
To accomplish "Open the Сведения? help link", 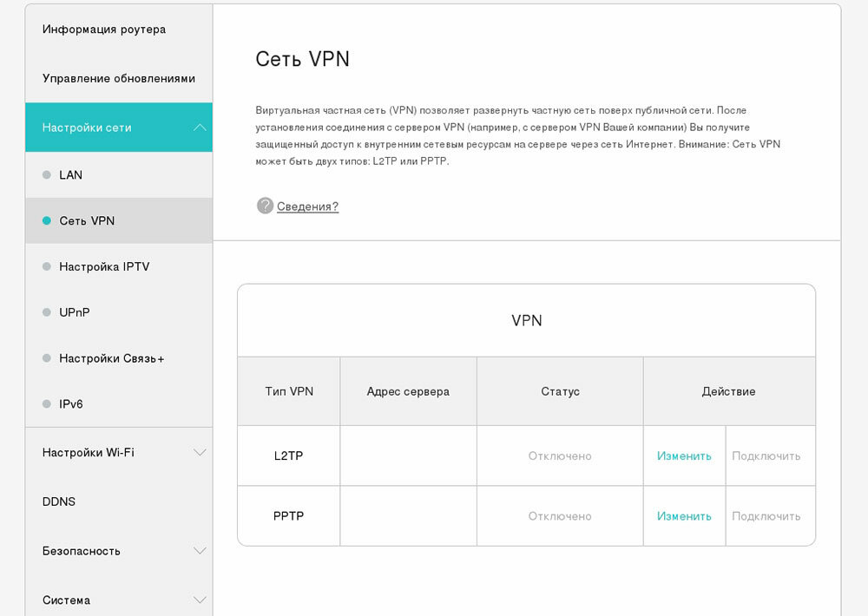I will pyautogui.click(x=307, y=206).
